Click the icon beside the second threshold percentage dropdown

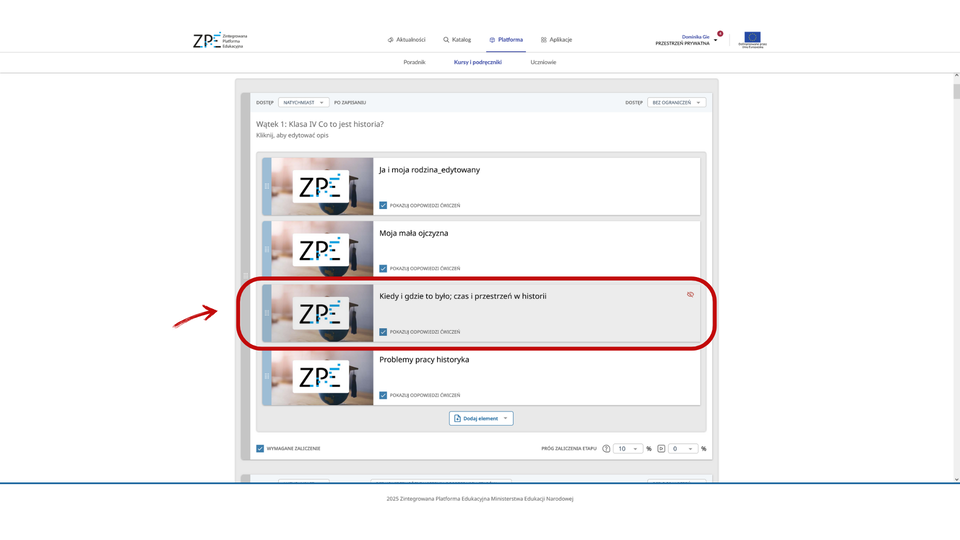click(660, 449)
